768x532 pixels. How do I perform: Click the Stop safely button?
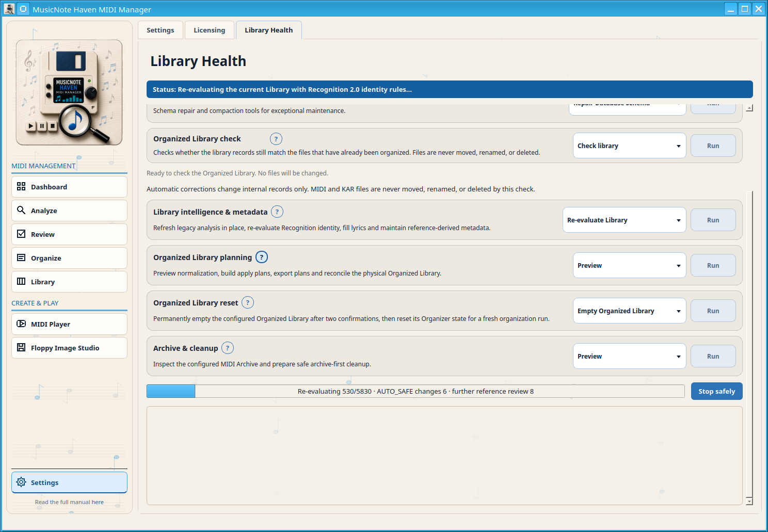(716, 391)
